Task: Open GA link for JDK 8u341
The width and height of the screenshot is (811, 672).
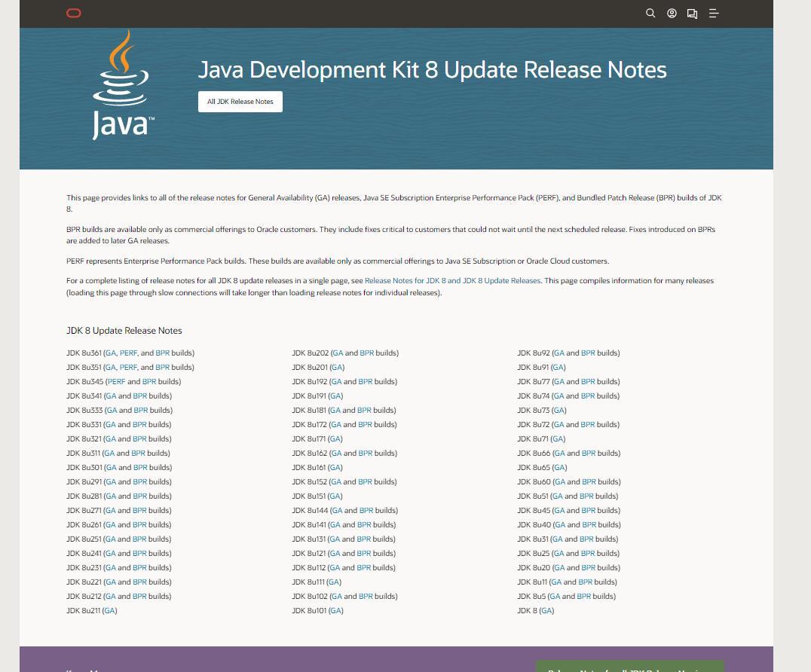Action: [111, 396]
